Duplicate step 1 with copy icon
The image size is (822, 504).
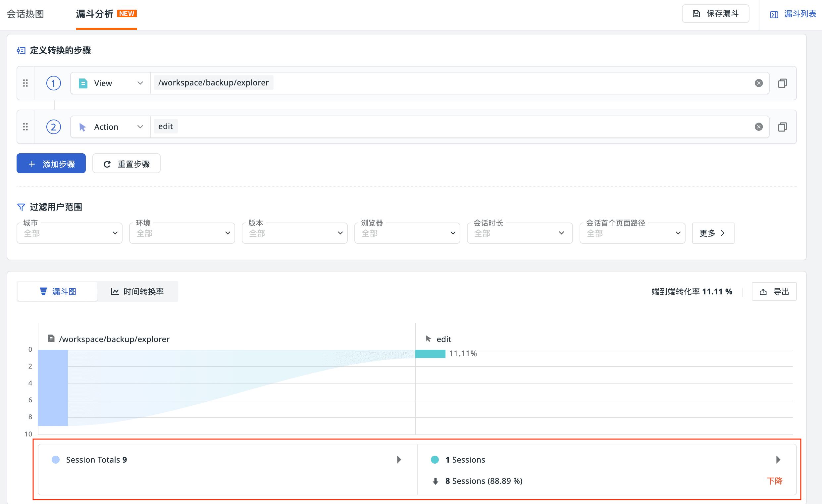tap(782, 83)
